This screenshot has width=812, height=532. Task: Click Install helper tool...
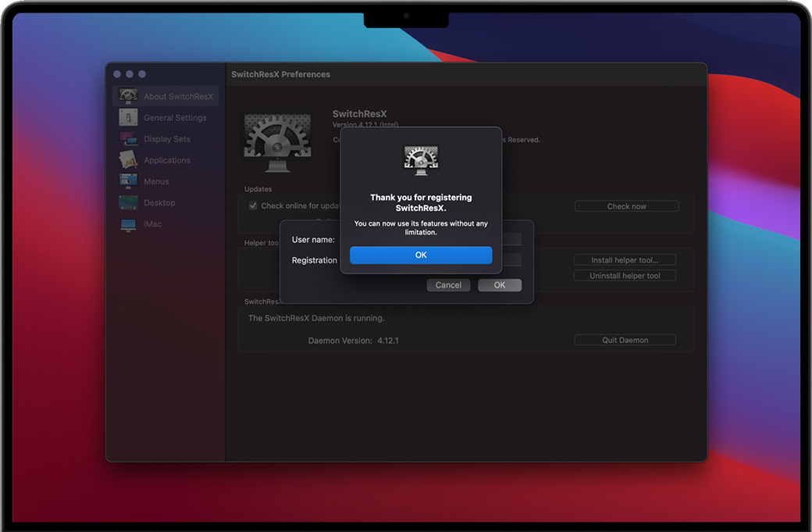click(x=625, y=260)
